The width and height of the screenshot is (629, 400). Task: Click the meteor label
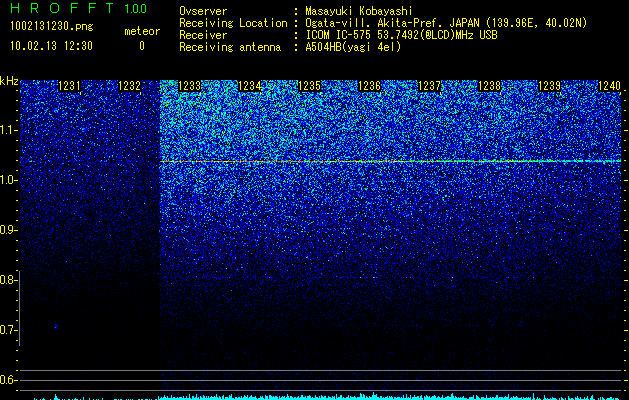(142, 31)
